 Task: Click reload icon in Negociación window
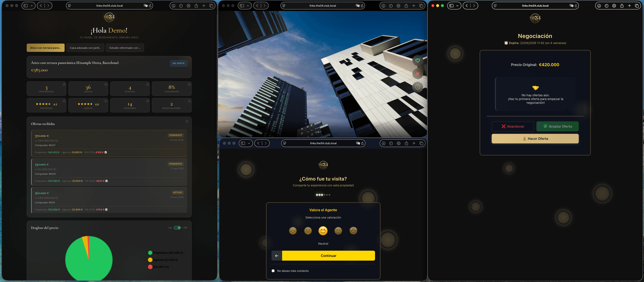pos(576,6)
